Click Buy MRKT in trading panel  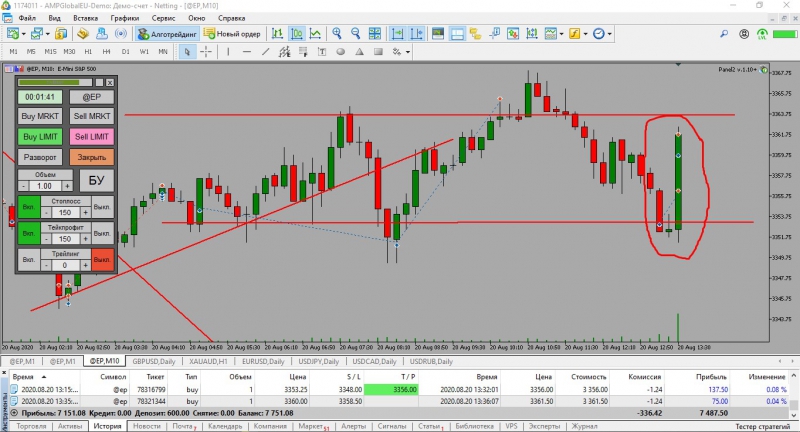(40, 116)
